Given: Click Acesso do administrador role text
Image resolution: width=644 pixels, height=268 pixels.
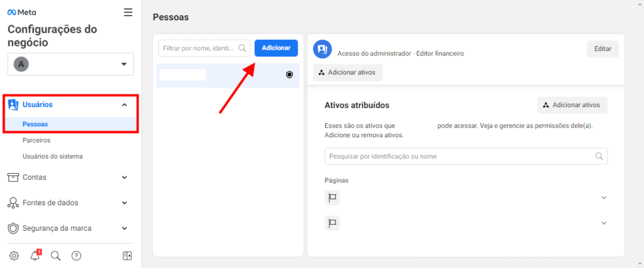Looking at the screenshot, I should point(374,53).
